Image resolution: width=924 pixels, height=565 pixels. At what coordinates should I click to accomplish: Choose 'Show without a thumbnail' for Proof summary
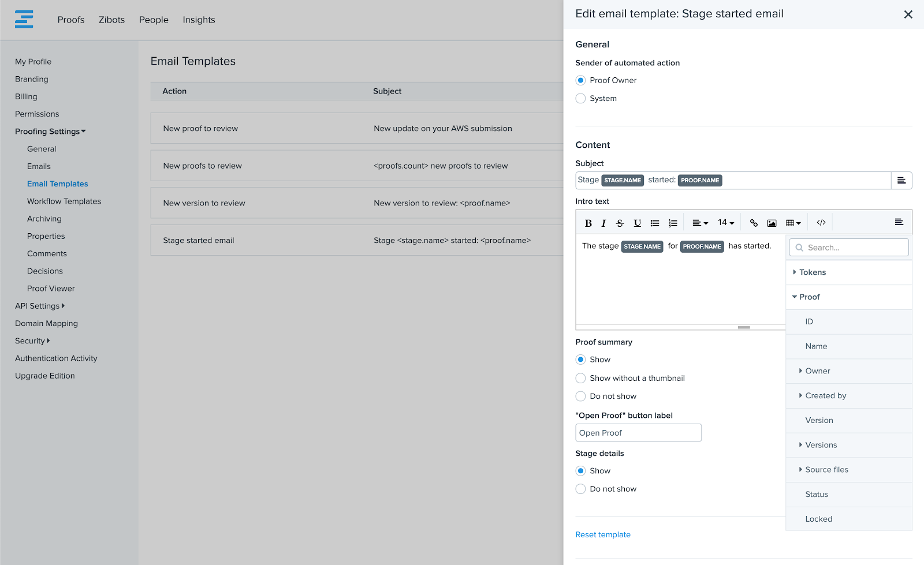click(x=581, y=379)
